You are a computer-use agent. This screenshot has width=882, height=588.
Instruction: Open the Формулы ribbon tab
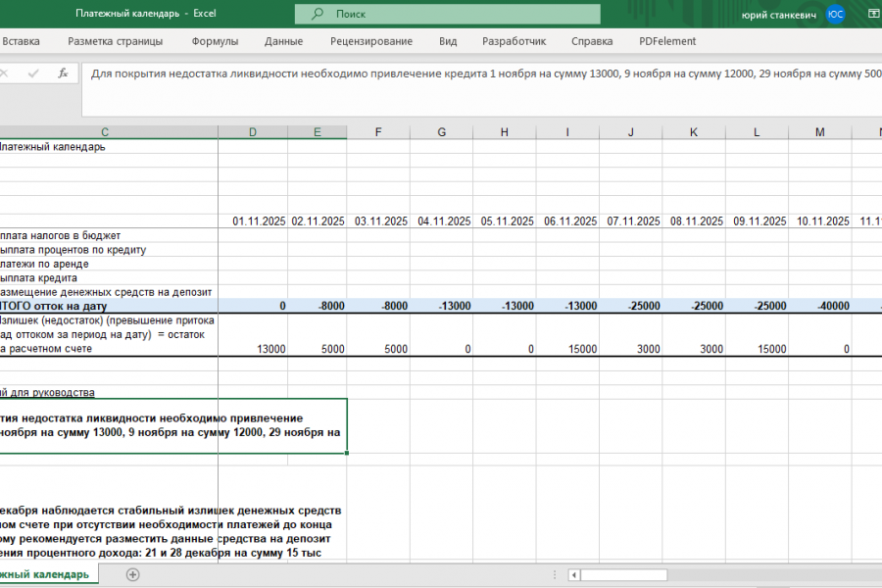pos(215,41)
